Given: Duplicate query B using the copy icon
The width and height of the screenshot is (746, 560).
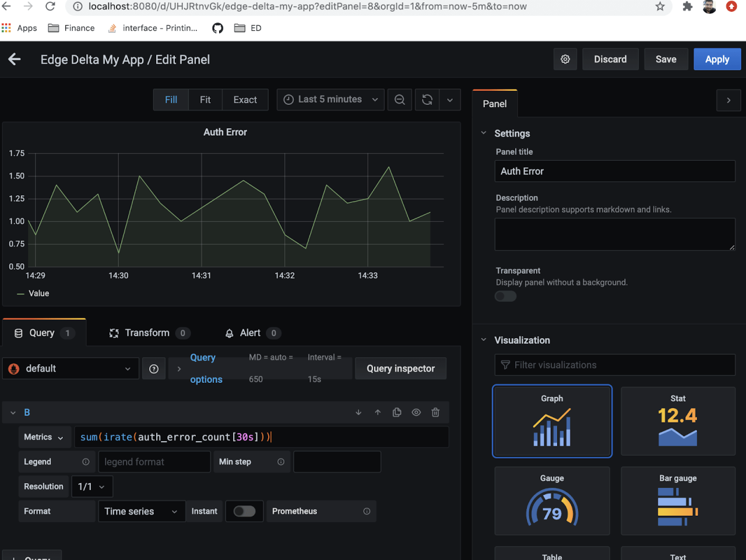Looking at the screenshot, I should [x=397, y=413].
